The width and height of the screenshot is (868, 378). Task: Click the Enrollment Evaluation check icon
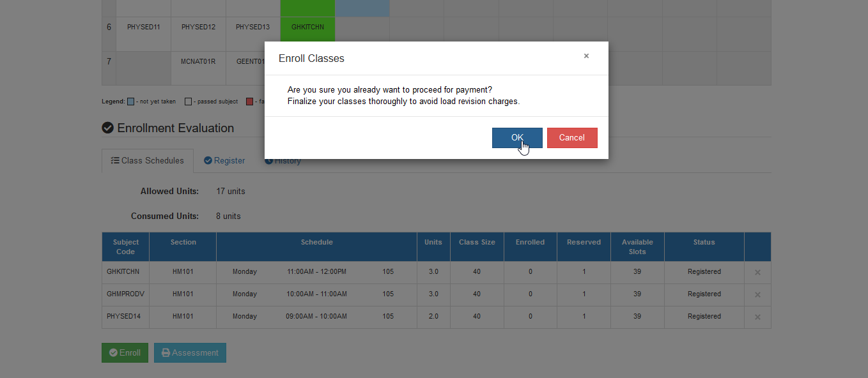(108, 128)
